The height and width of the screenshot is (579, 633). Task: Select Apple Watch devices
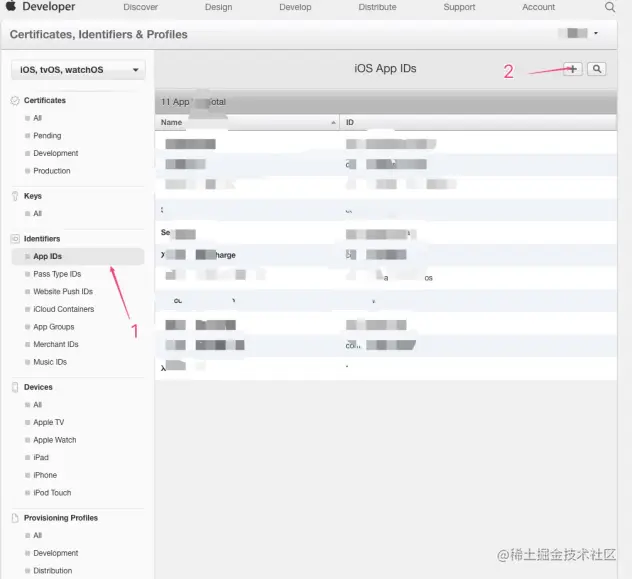click(x=54, y=440)
